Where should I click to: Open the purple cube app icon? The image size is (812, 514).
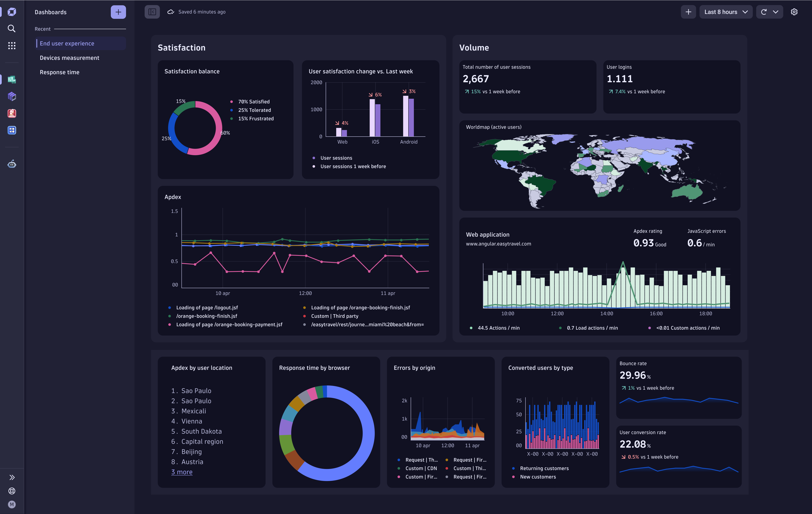12,96
